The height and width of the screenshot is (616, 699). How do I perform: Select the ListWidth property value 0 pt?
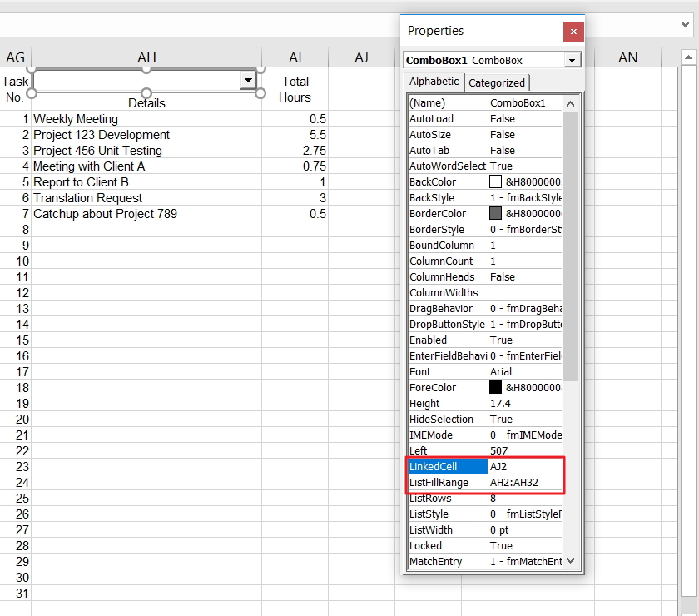click(525, 530)
